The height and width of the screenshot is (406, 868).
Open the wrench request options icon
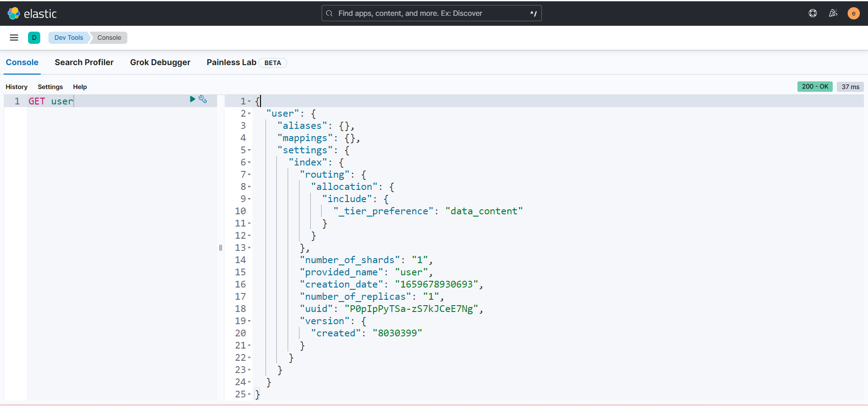coord(203,99)
